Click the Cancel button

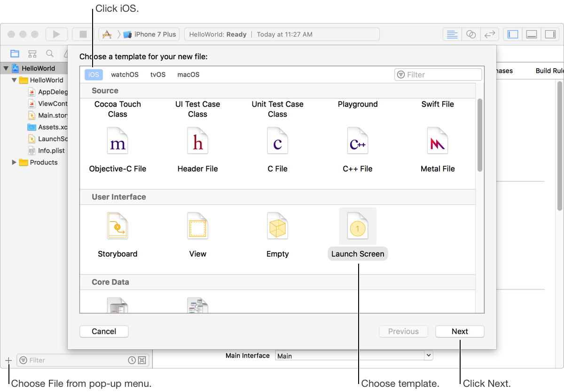coord(104,331)
